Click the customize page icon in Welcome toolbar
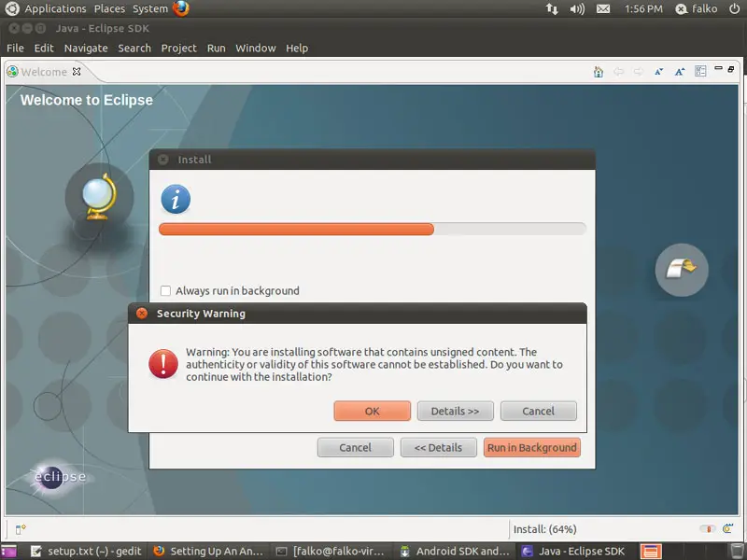This screenshot has width=747, height=560. 700,72
